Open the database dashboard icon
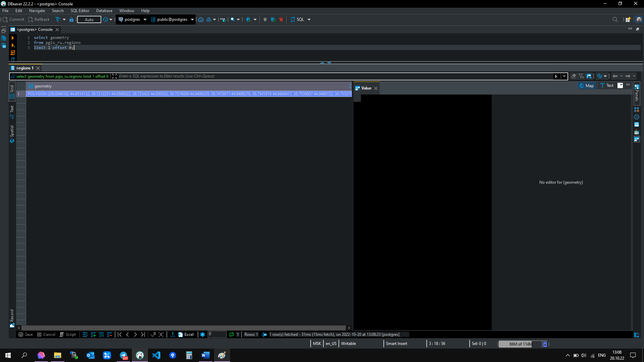Viewport: 644px width, 362px height. [x=201, y=19]
